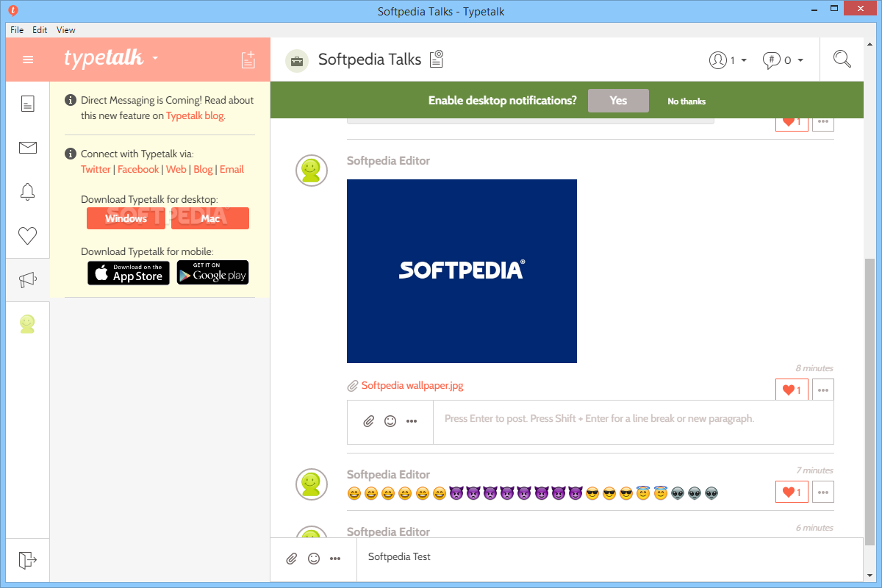The image size is (882, 588).
Task: Click the reply field with Press Enter to post
Action: coord(633,422)
